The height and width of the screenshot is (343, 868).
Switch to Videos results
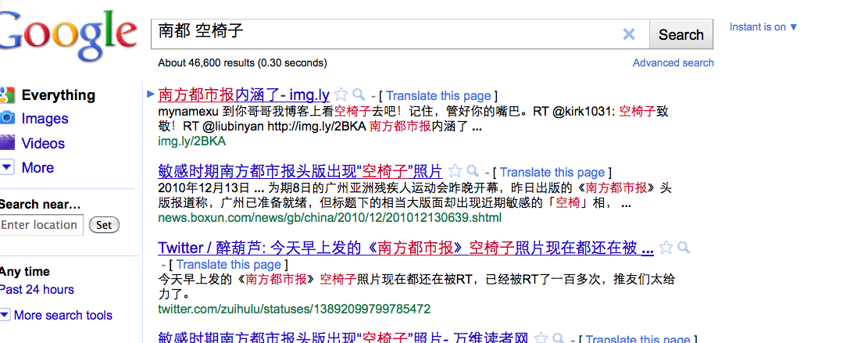click(x=43, y=143)
